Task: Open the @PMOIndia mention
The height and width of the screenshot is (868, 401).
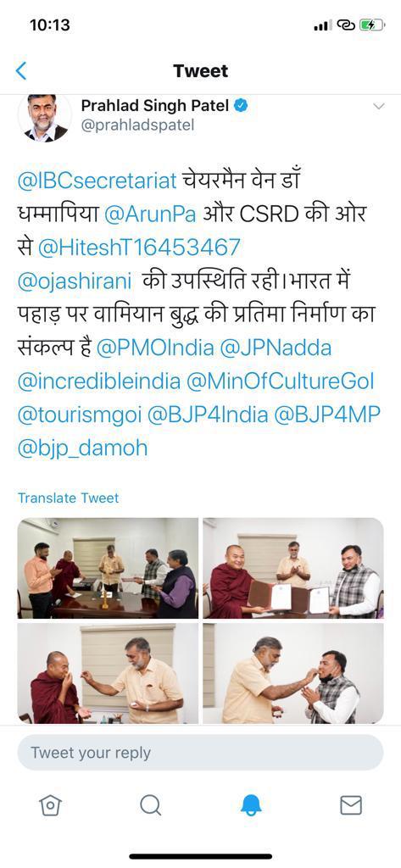Action: (154, 348)
